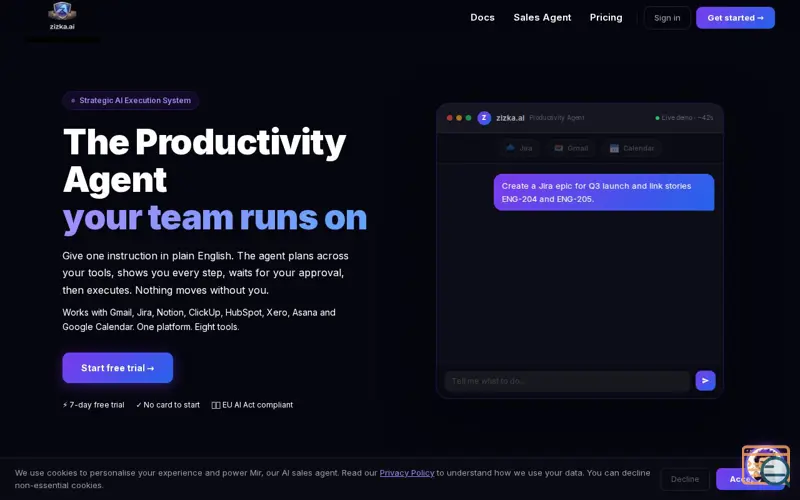The image size is (800, 500).
Task: Decline non-essential cookies
Action: coord(685,479)
